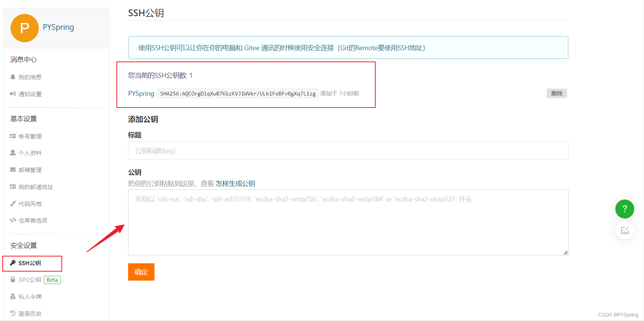Click the PYSpring key title label
The height and width of the screenshot is (321, 644).
click(141, 94)
